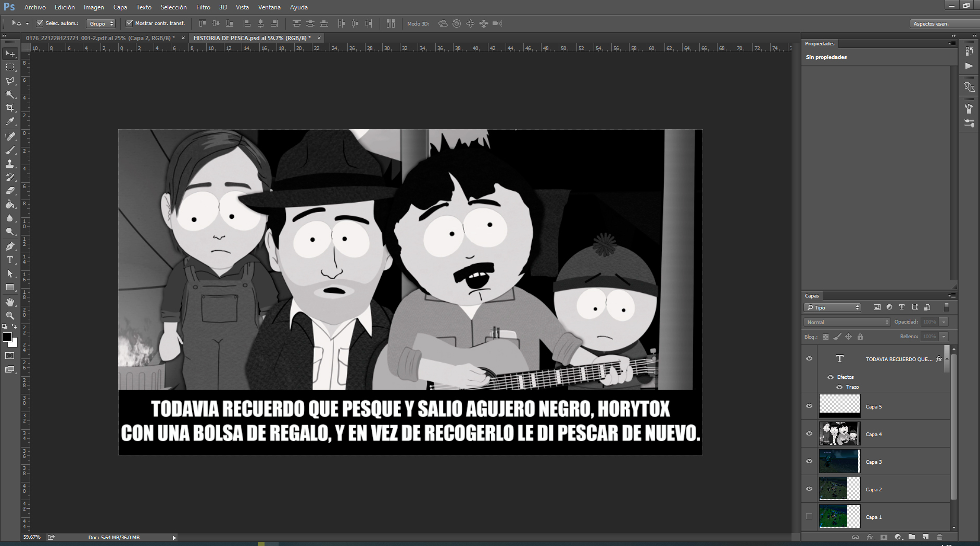This screenshot has width=980, height=546.
Task: Select the Polygonal Lasso tool
Action: pos(10,81)
